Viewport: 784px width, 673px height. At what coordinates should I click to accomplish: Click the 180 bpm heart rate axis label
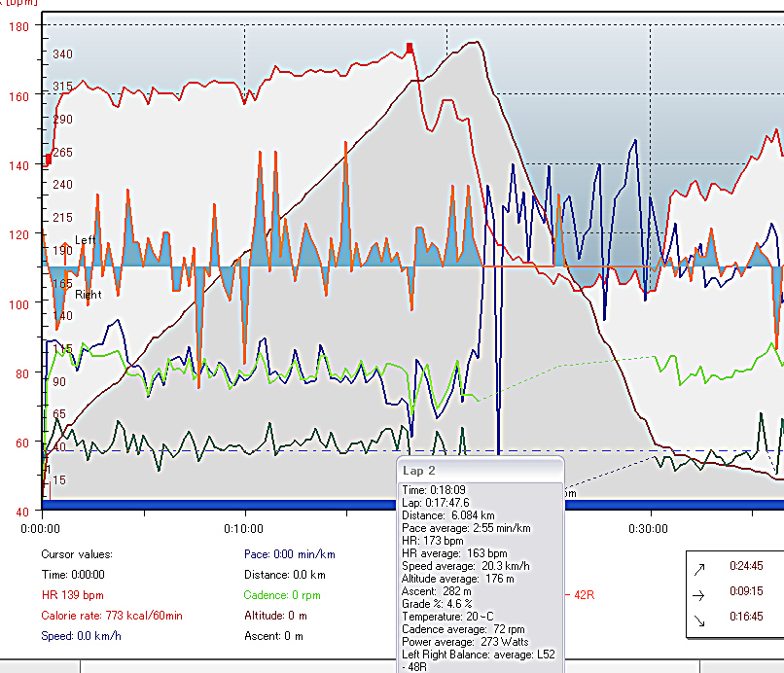19,26
